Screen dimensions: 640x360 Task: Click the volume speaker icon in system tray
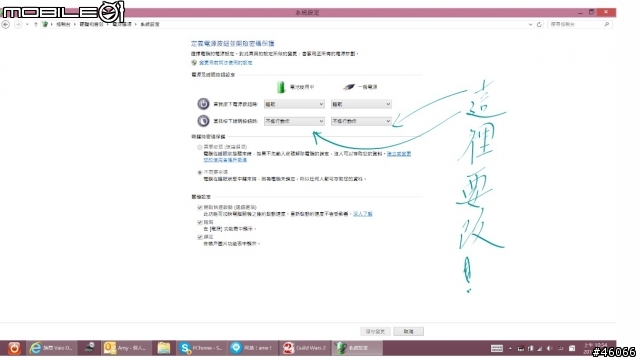(x=549, y=349)
